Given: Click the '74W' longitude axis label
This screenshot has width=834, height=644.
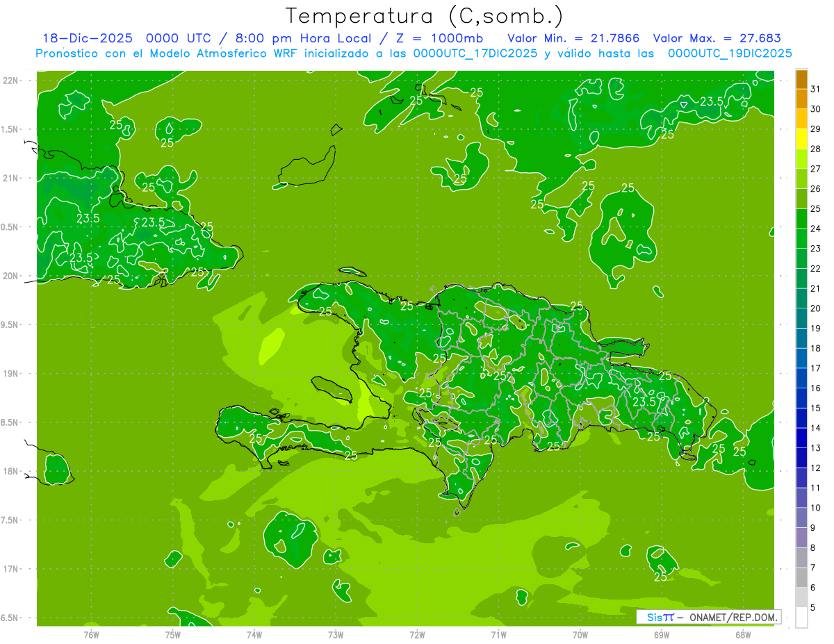Looking at the screenshot, I should [x=254, y=635].
